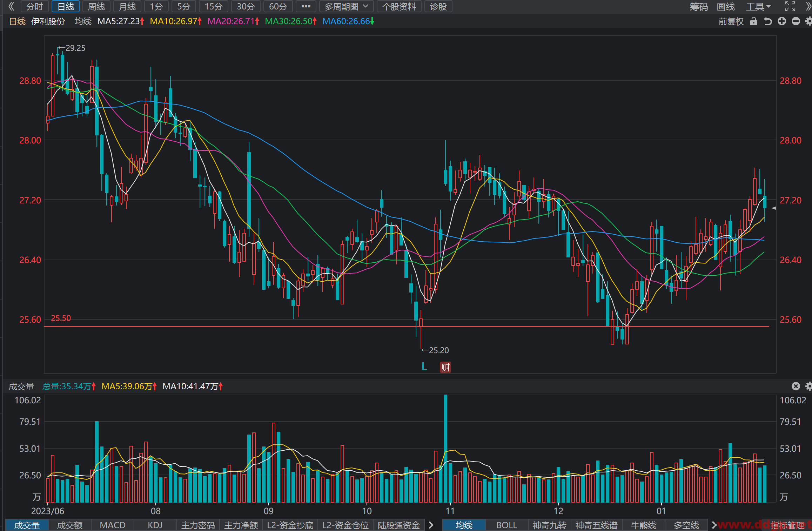The height and width of the screenshot is (531, 812).
Task: Click the red 25.50 price line
Action: (407, 327)
